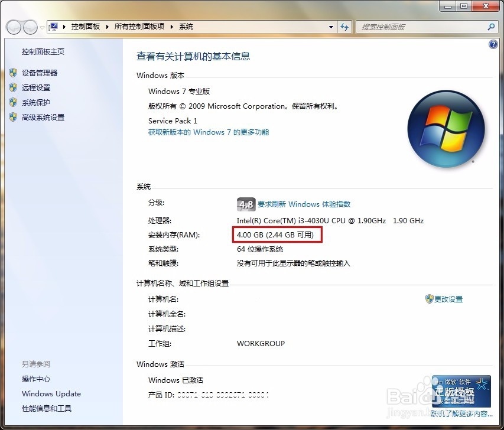Screen dimensions: 504x430
Task: Click shield icon beside 高级系统设置
Action: pyautogui.click(x=13, y=118)
